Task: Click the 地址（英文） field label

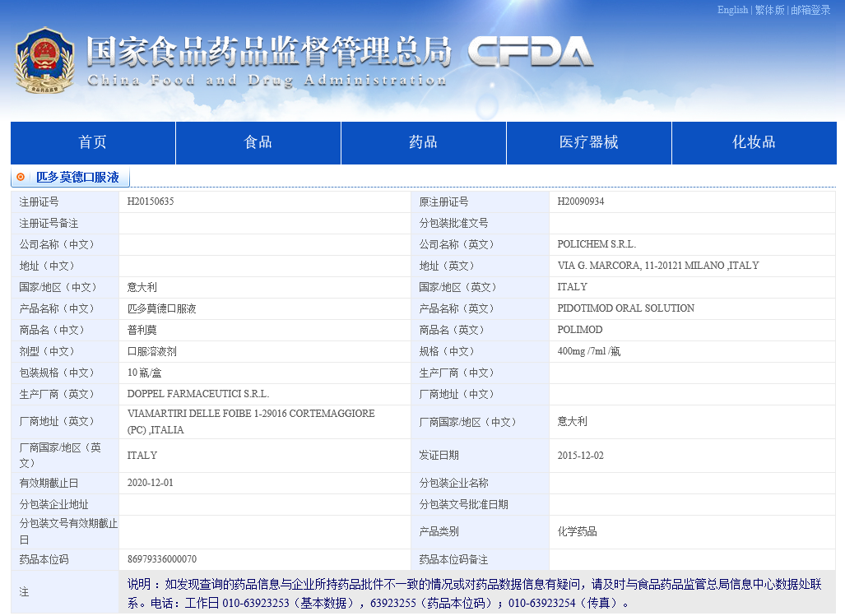Action: pyautogui.click(x=447, y=266)
